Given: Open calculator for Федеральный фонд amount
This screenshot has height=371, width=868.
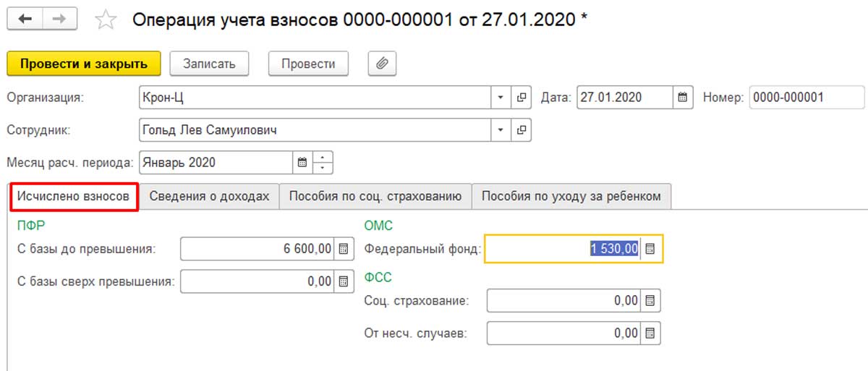Looking at the screenshot, I should [x=650, y=249].
